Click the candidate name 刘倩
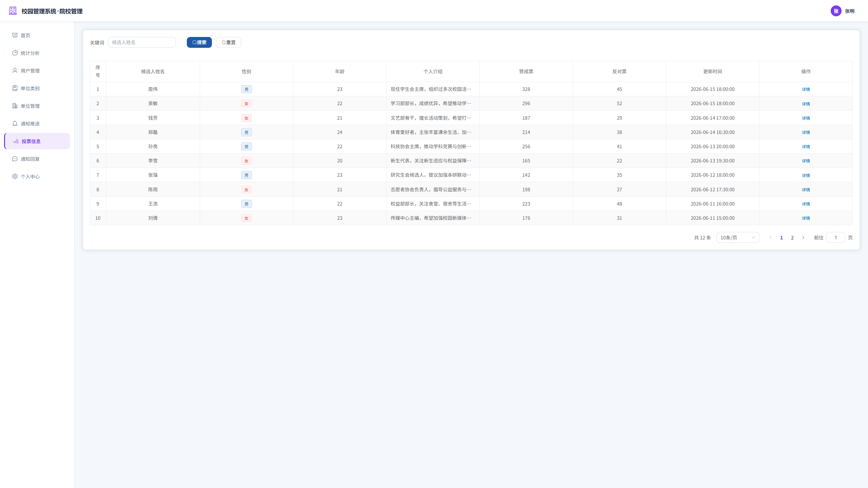This screenshot has height=488, width=868. click(153, 218)
